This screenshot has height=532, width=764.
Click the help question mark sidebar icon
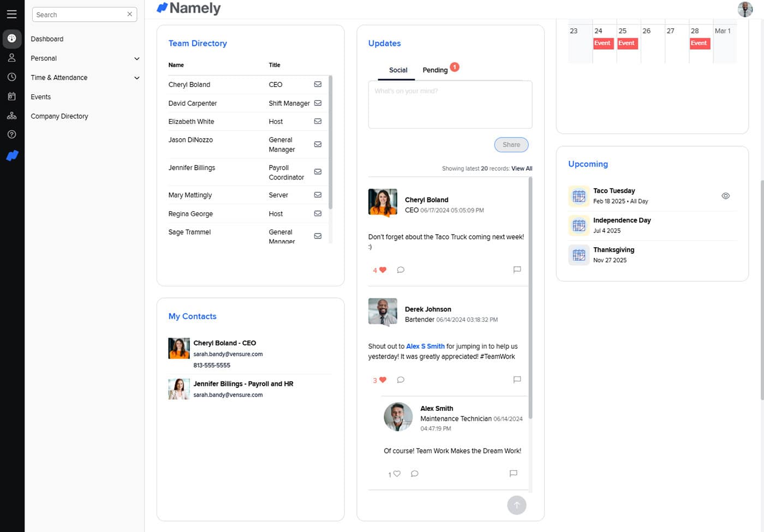click(x=11, y=134)
